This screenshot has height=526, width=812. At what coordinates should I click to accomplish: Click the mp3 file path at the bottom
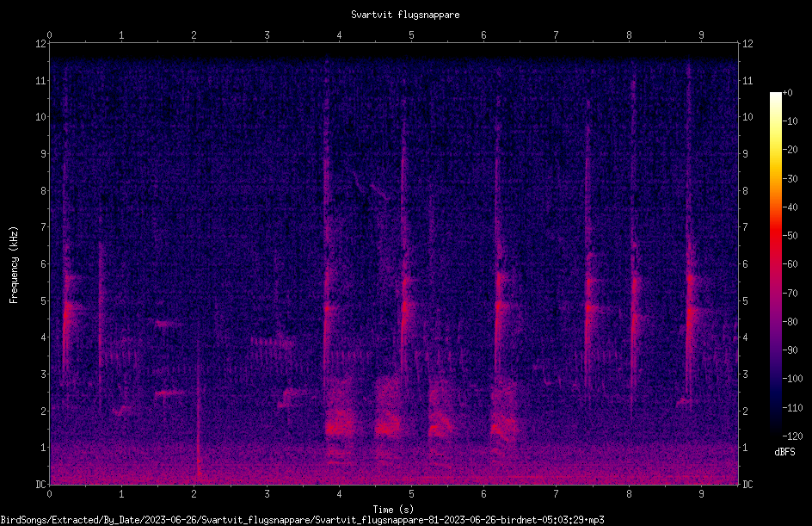click(303, 520)
